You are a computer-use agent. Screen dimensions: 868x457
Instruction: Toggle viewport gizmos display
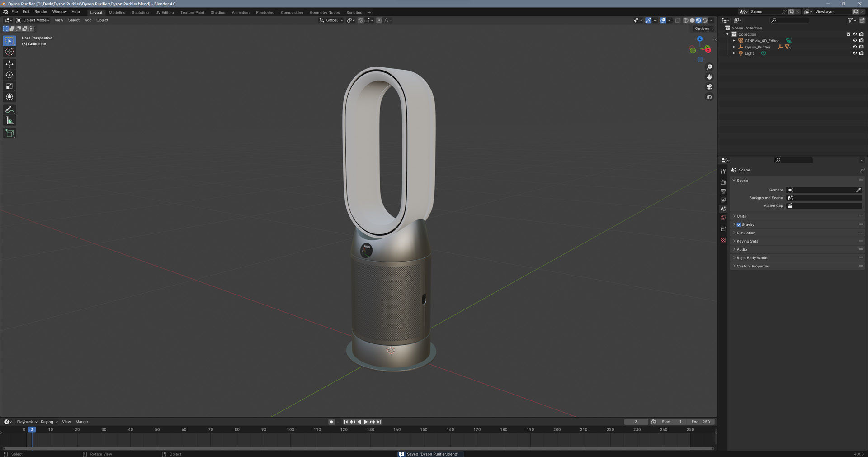coord(648,20)
